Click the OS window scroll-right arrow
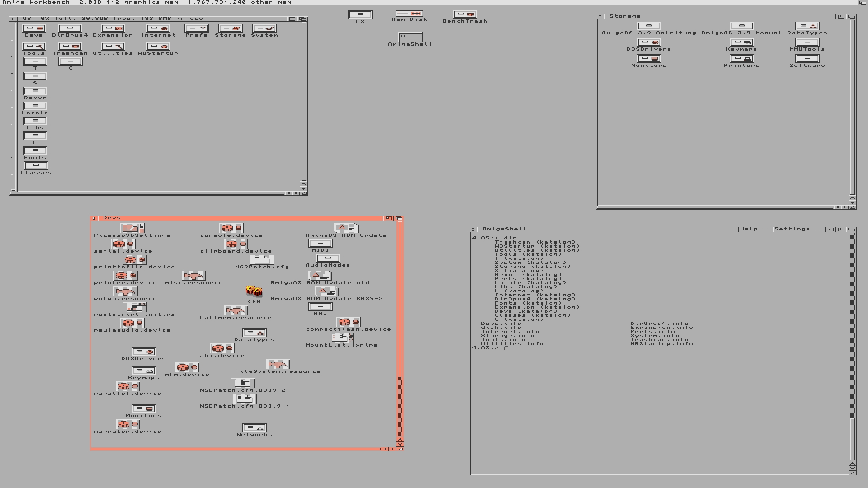The height and width of the screenshot is (488, 868). click(296, 193)
